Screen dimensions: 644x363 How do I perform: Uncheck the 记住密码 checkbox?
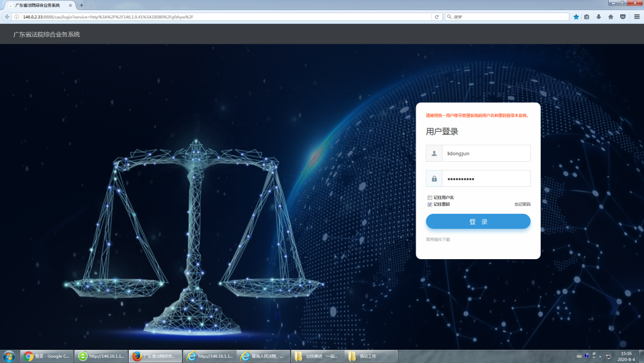pos(429,204)
